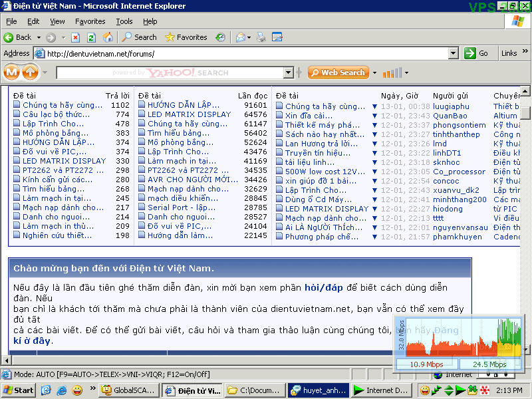Open the Favorites star button
The image size is (532, 399).
(x=186, y=37)
